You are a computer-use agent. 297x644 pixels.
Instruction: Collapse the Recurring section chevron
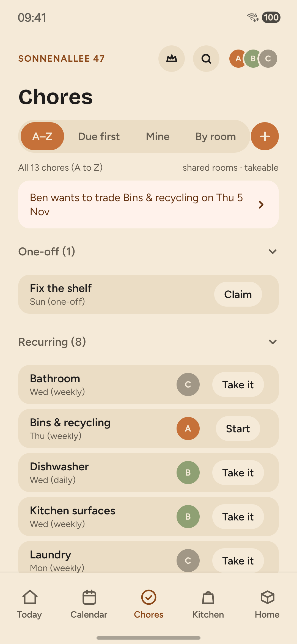[x=273, y=342]
